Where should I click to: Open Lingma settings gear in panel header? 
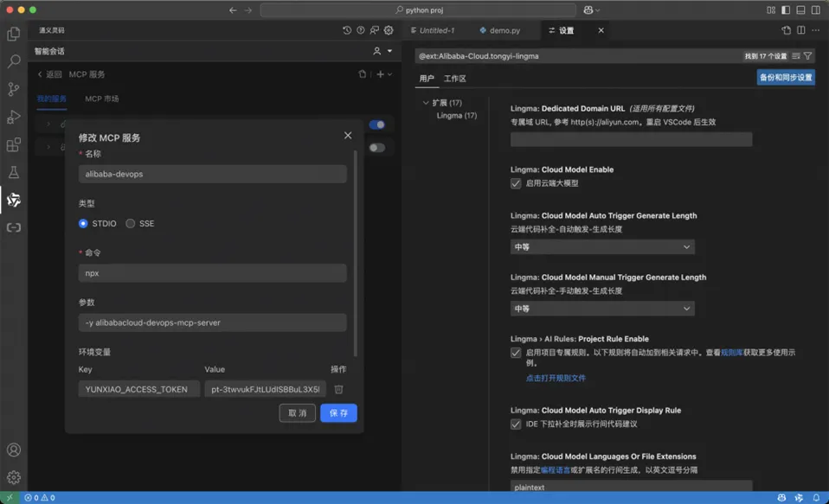(389, 30)
